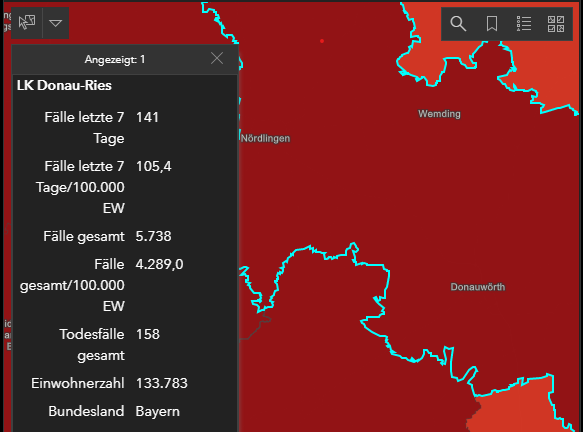Click the Todesfälle gesamt label
The image size is (583, 432).
click(x=92, y=345)
